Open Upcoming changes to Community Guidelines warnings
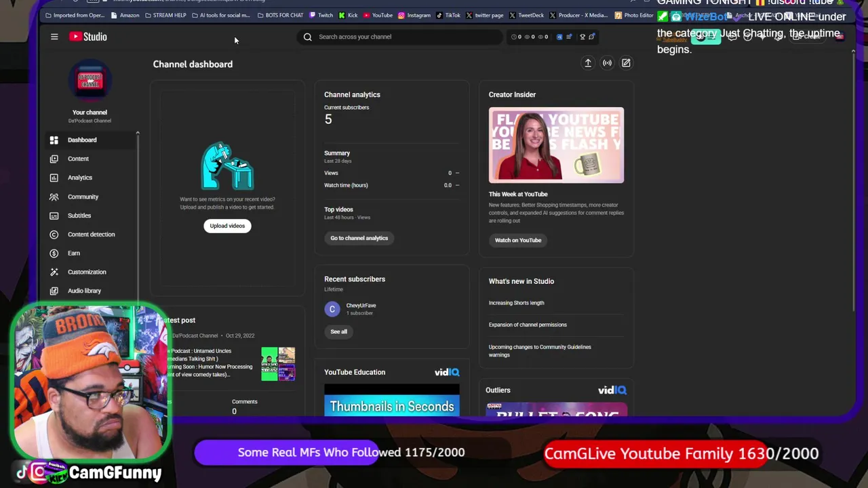Viewport: 868px width, 488px height. (540, 350)
